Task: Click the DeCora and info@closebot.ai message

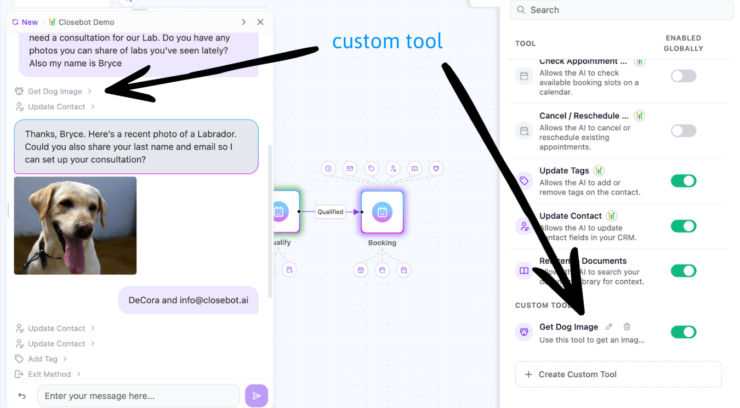Action: 188,300
